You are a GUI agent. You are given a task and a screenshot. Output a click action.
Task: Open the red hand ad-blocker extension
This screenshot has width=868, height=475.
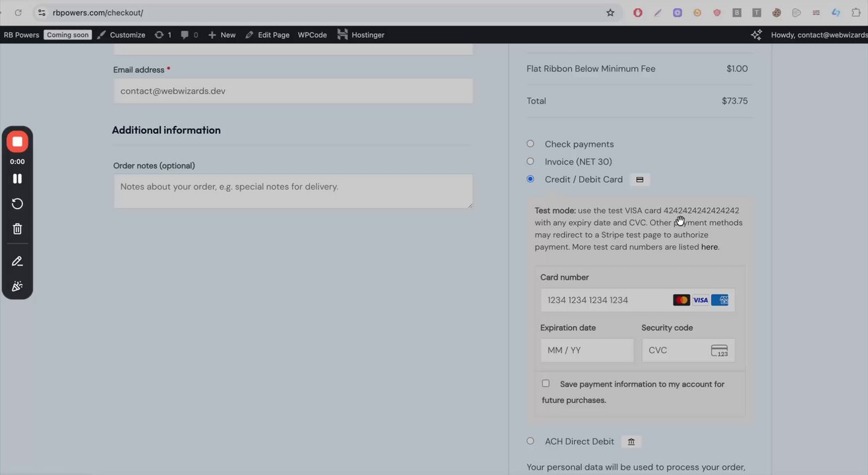click(637, 13)
